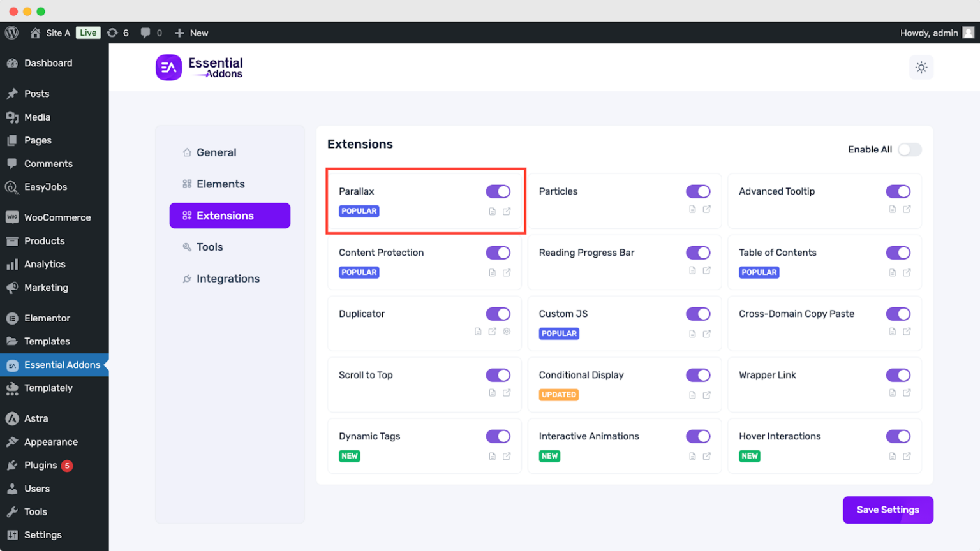Open Parallax documentation page icon

[492, 212]
